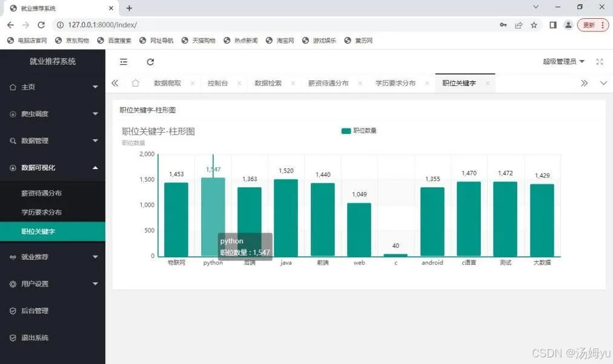Screen dimensions: 613x364
Task: Toggle the 职位数量 legend swatch
Action: [x=346, y=131]
